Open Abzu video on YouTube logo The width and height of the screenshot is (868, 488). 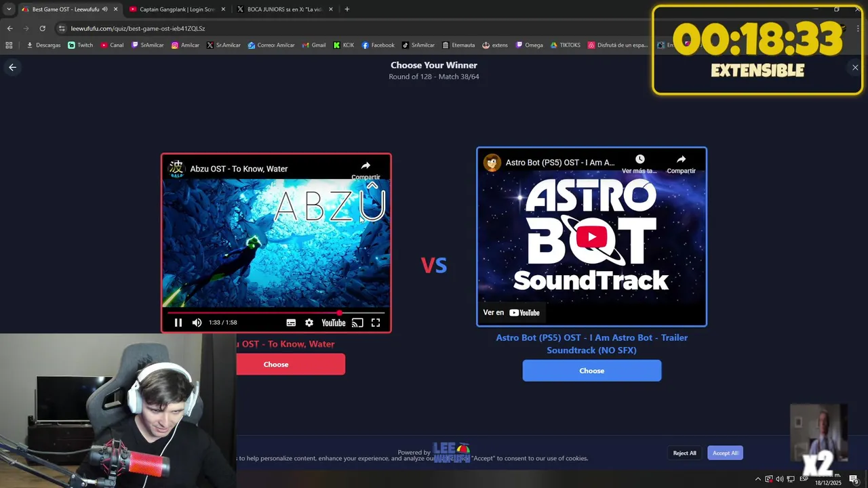(333, 323)
